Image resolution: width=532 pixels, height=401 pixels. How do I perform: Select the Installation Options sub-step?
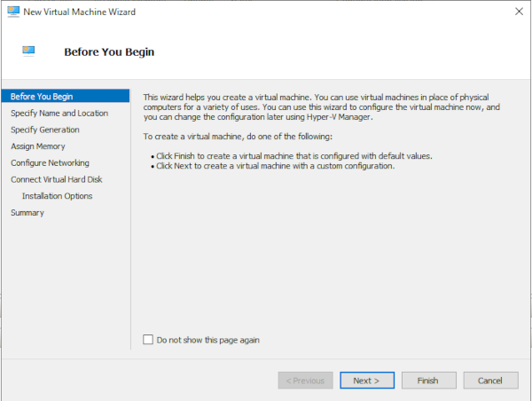click(58, 196)
